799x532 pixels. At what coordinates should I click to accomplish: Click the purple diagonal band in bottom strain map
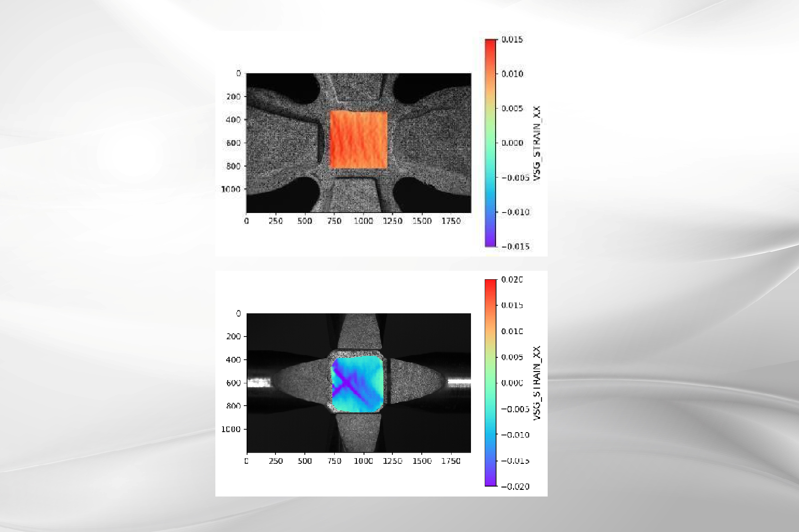(349, 381)
